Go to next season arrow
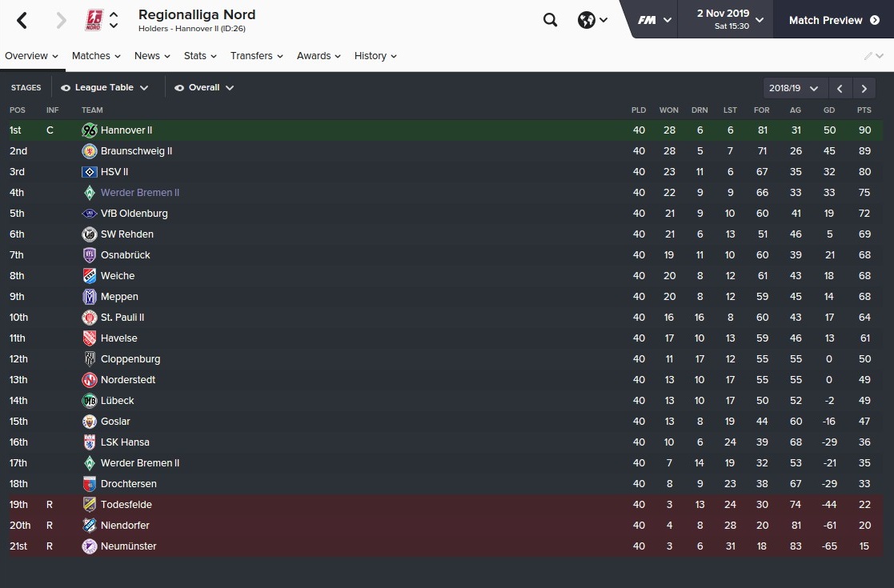This screenshot has height=588, width=894. 864,88
